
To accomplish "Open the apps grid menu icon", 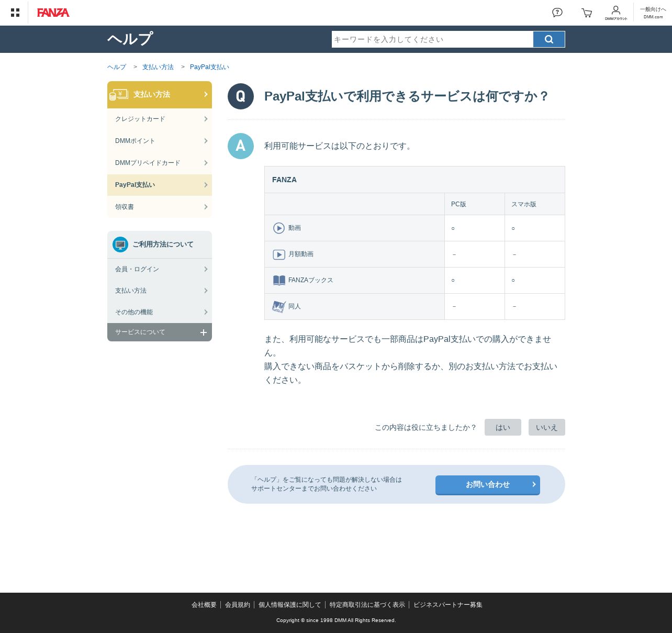I will point(15,13).
